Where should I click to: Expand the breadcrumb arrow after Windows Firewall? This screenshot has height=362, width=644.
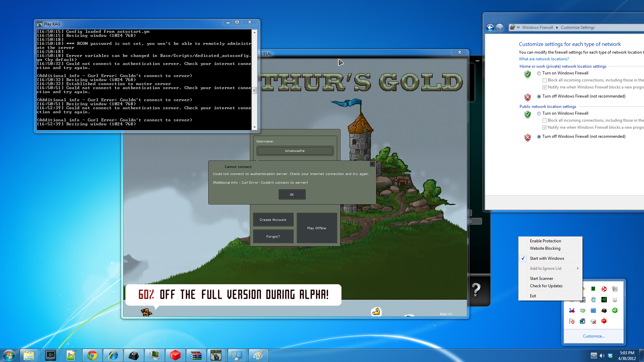coord(557,27)
